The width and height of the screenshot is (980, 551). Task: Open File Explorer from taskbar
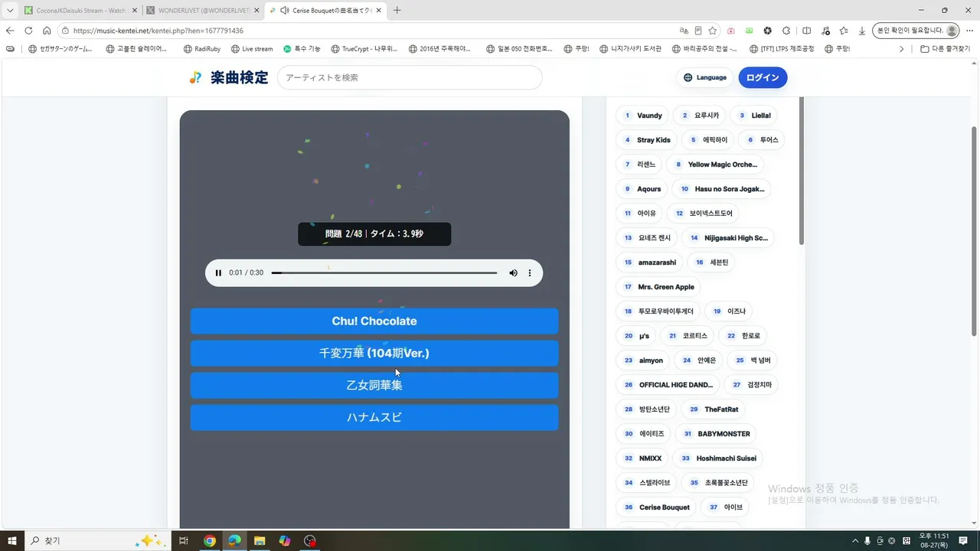pos(260,540)
